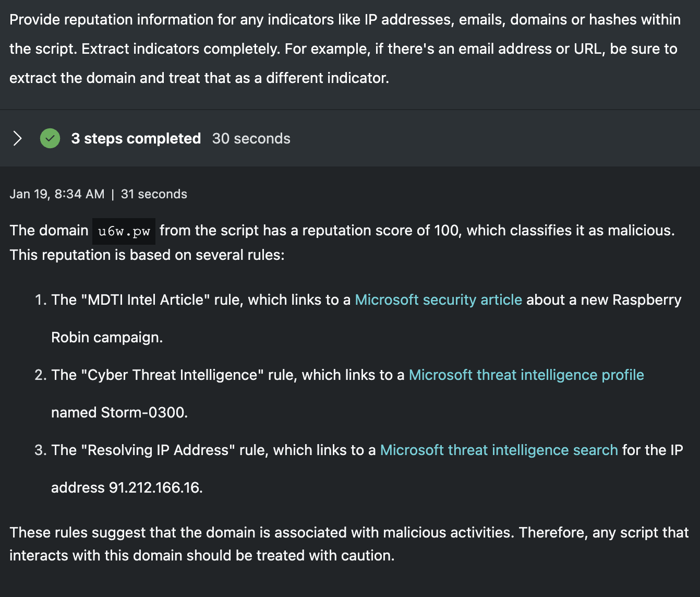Open the Microsoft threat intelligence profile link
Viewport: 700px width, 597px height.
(526, 375)
